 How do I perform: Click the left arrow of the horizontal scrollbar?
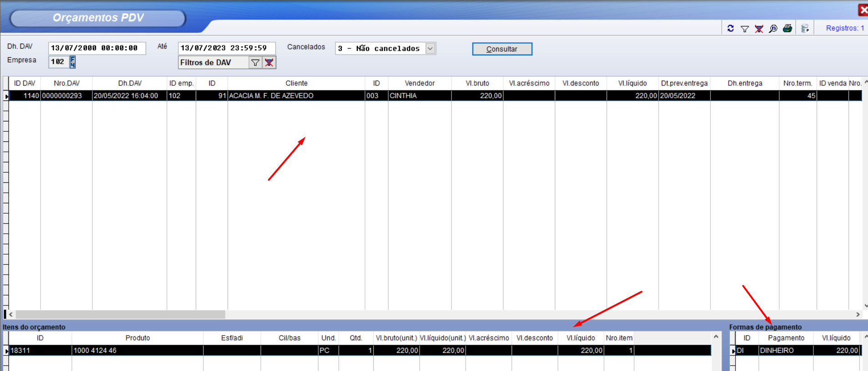(11, 315)
